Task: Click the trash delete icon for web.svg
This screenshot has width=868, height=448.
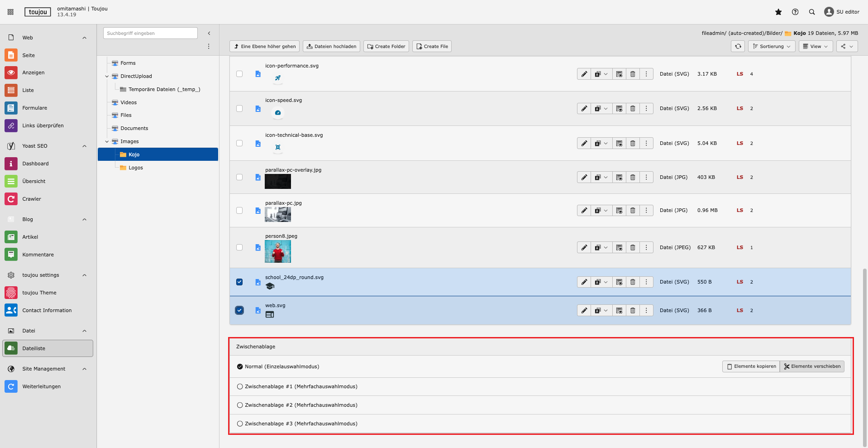Action: [x=633, y=311]
